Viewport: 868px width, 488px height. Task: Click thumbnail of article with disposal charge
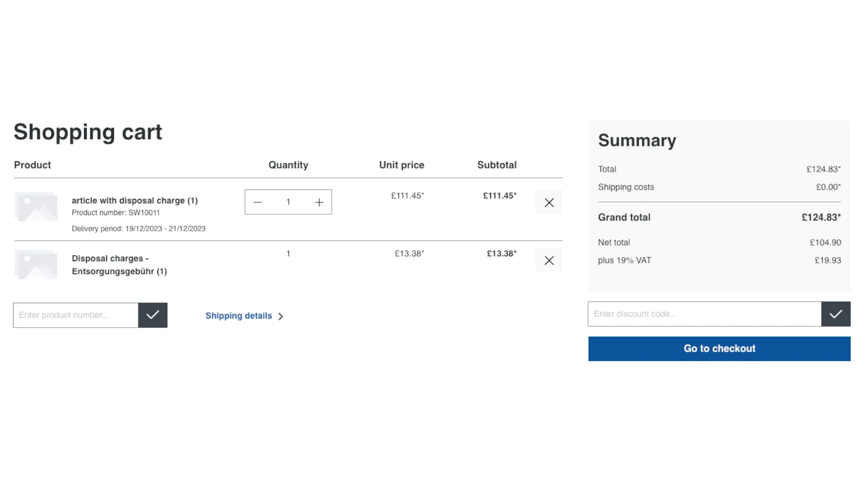coord(36,207)
